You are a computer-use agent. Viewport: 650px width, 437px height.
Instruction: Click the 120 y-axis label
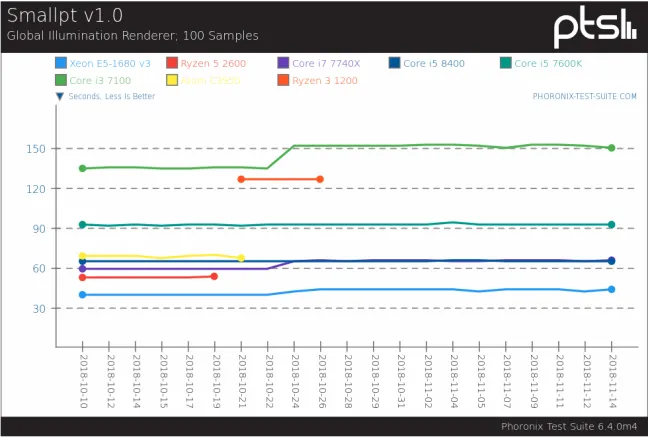(x=36, y=189)
